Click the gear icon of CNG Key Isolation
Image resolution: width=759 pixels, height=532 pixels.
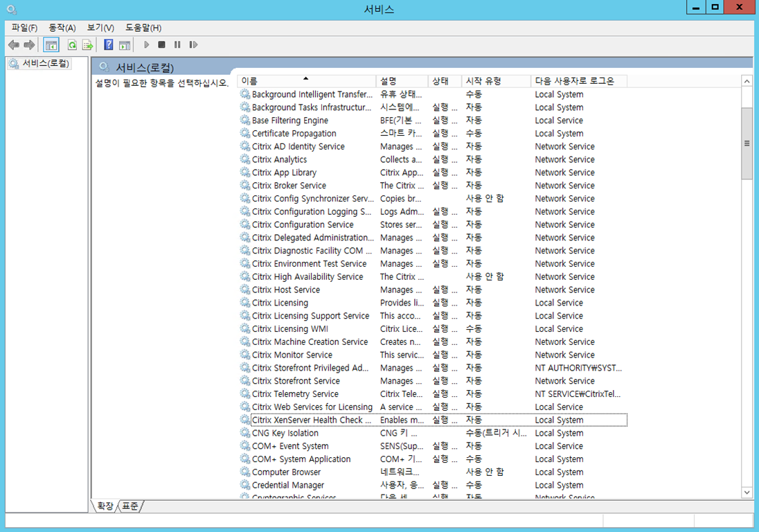point(245,433)
